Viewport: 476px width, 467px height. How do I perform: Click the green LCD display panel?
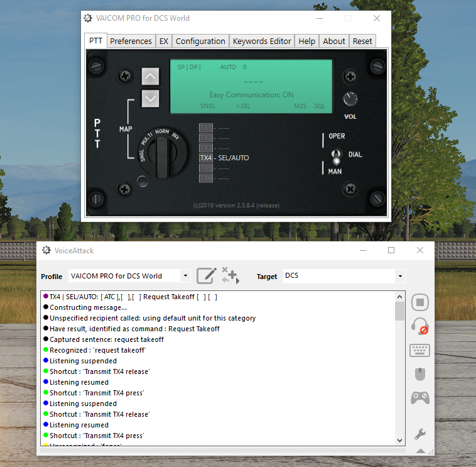click(x=251, y=87)
